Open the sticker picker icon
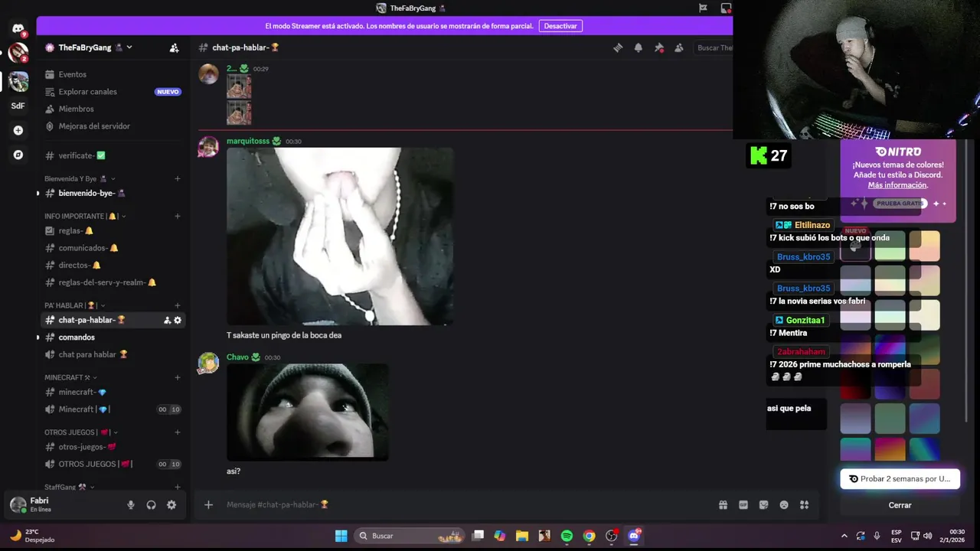Screen dimensions: 980x551 coord(763,504)
